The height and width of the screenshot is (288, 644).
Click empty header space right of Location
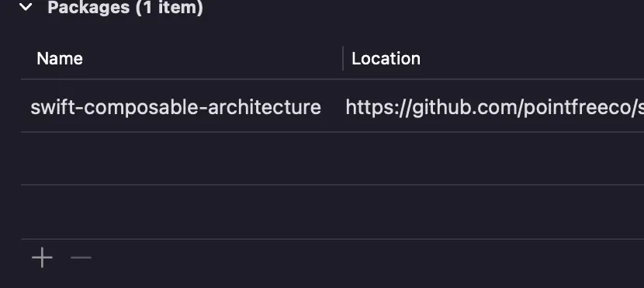click(x=532, y=59)
